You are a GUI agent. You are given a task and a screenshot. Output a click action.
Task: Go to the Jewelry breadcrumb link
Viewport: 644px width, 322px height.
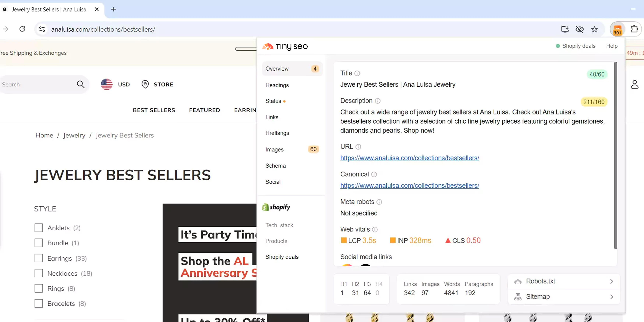[74, 135]
